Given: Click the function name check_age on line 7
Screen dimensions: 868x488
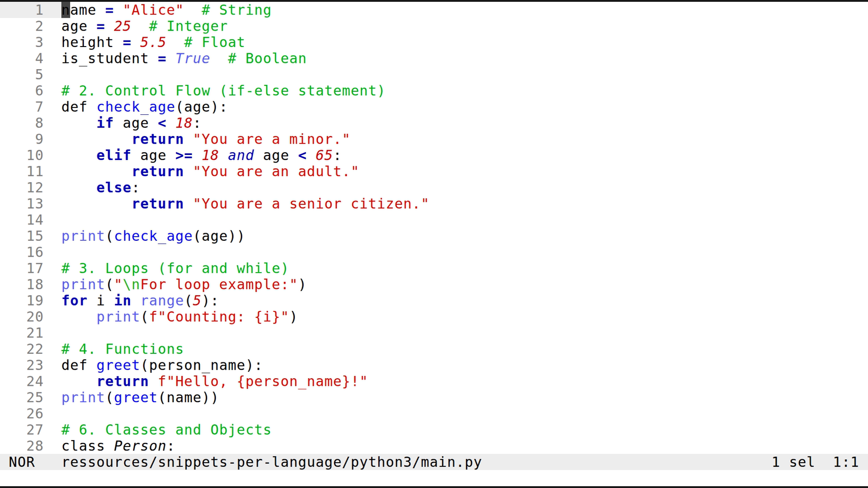Looking at the screenshot, I should [136, 107].
